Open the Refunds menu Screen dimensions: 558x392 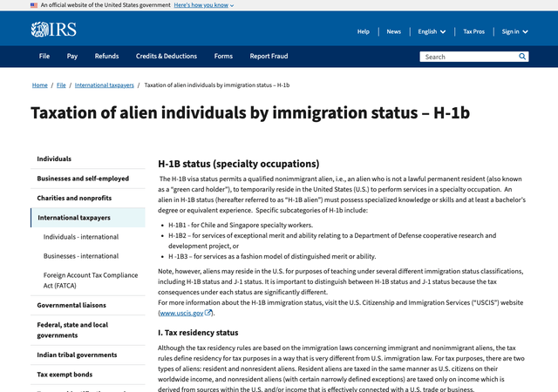pyautogui.click(x=106, y=57)
